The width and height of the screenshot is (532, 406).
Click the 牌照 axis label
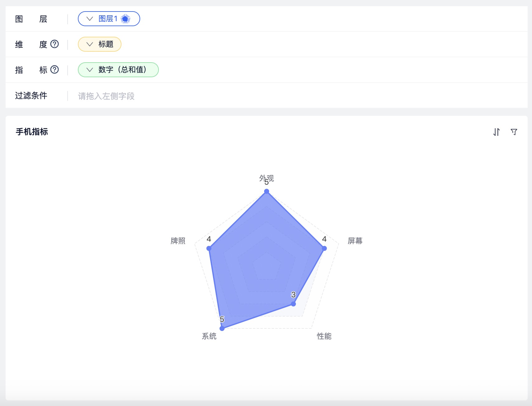point(178,241)
